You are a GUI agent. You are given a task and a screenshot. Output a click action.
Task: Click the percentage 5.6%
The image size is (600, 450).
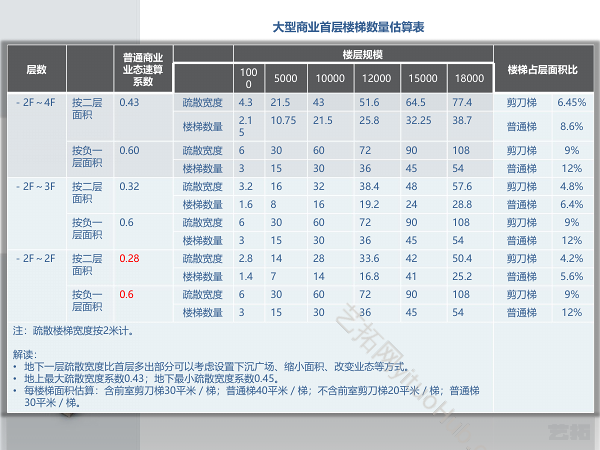pos(571,276)
